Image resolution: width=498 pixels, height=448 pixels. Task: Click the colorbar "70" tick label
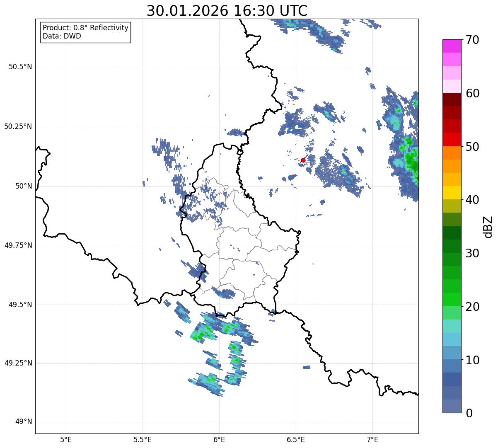[x=472, y=40]
